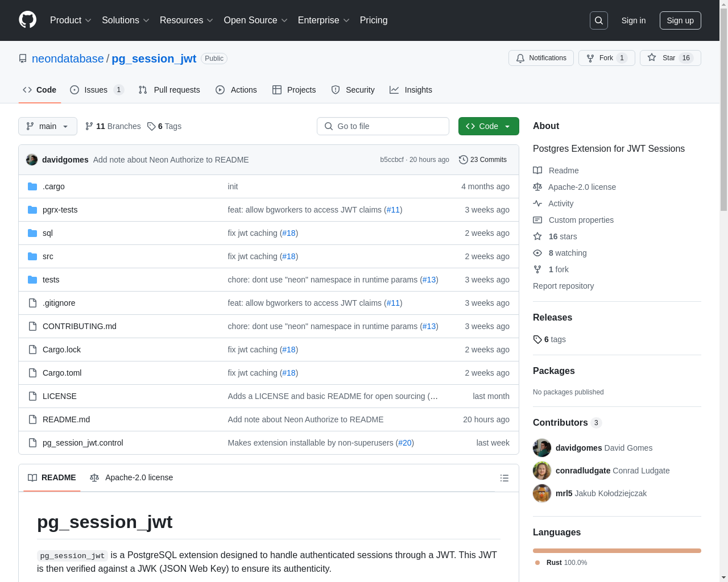Open the README outline list icon
The width and height of the screenshot is (728, 582).
tap(504, 478)
